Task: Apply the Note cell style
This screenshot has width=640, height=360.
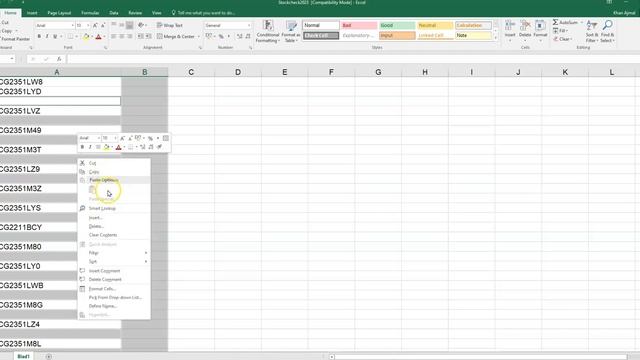Action: pyautogui.click(x=473, y=36)
